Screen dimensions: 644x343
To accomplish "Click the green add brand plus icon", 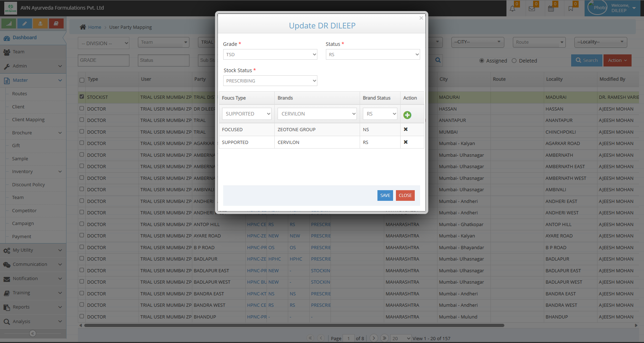I will (407, 115).
